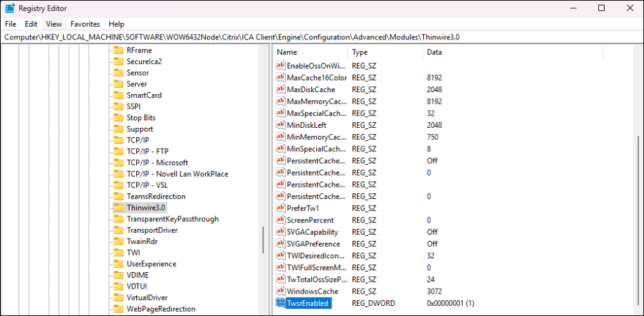Click the WebPageRedirection folder icon
This screenshot has height=316, width=644.
[x=119, y=308]
